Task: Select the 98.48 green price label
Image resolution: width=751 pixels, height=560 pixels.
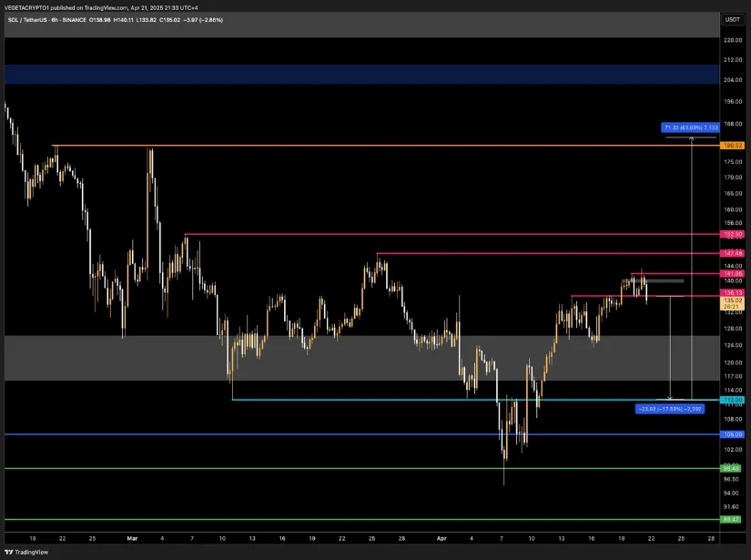Action: tap(732, 468)
